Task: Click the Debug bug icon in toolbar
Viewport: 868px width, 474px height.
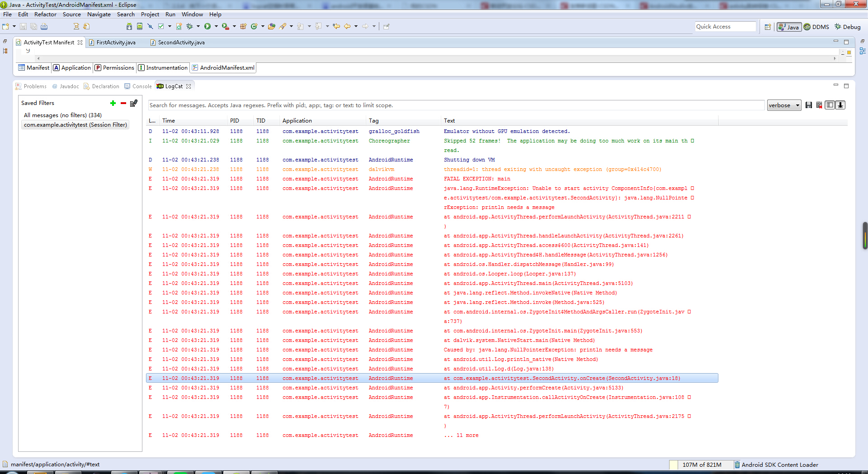Action: pyautogui.click(x=189, y=27)
